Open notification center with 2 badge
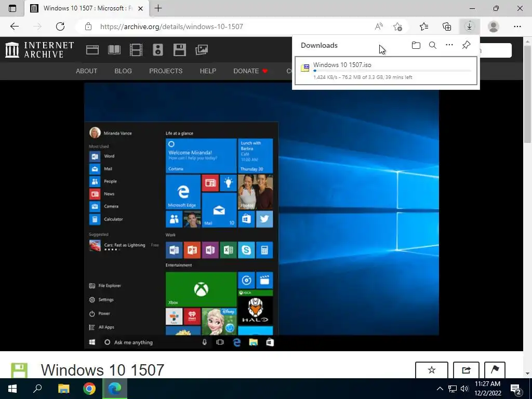532x399 pixels. pyautogui.click(x=516, y=389)
